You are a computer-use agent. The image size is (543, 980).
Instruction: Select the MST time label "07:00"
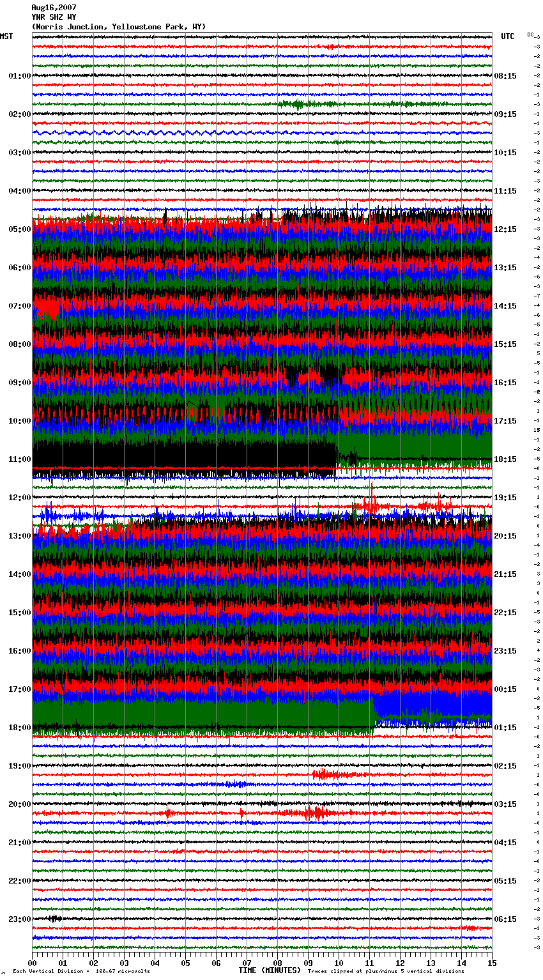[x=20, y=306]
